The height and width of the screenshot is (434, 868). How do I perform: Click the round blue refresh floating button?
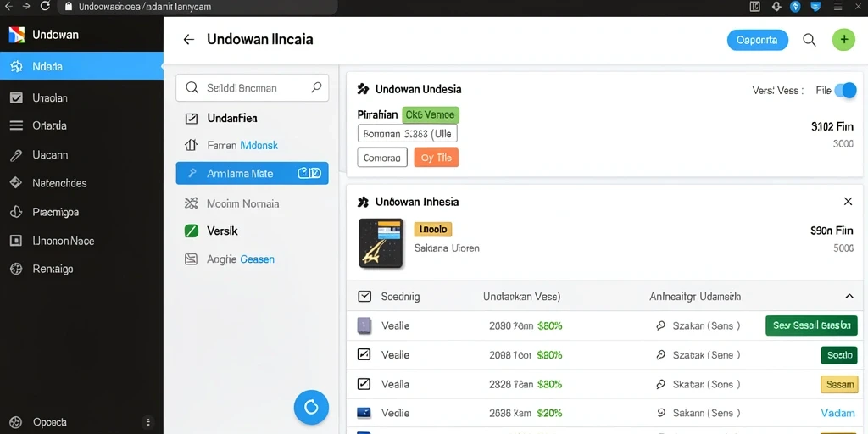311,408
